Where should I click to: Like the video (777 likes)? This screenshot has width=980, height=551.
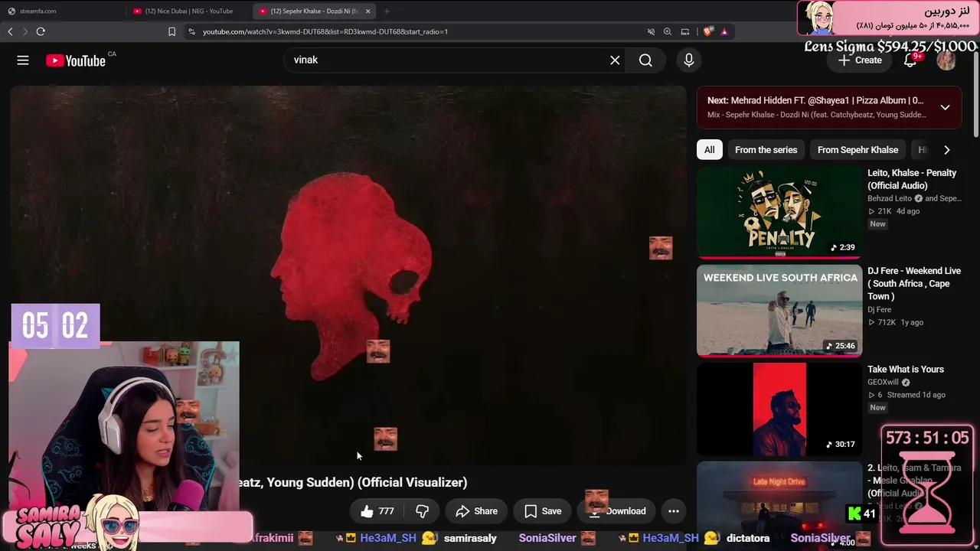(377, 511)
